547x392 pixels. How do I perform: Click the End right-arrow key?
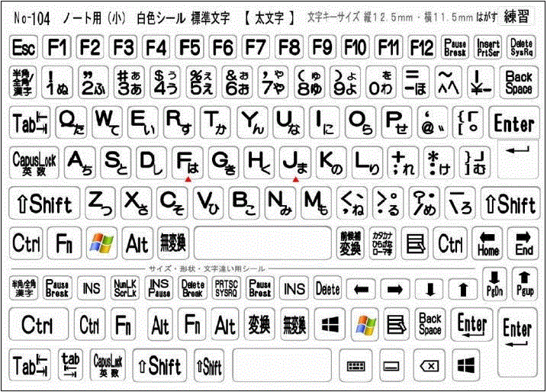[x=523, y=244]
